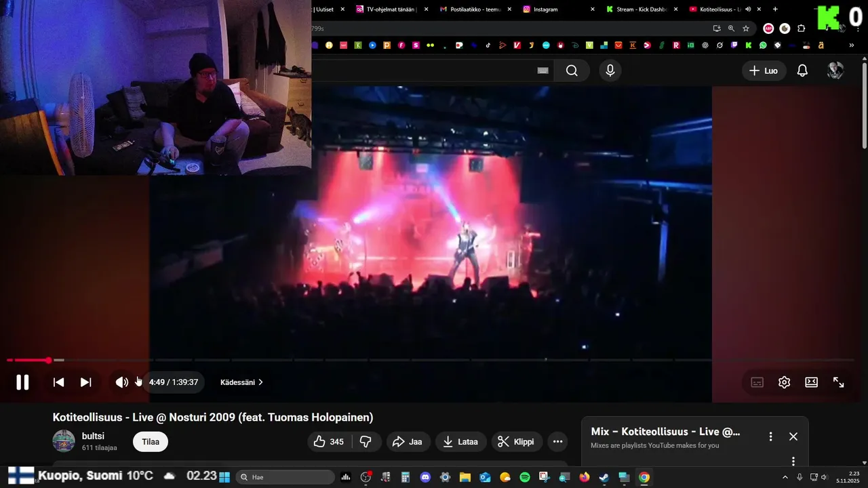Viewport: 868px width, 488px height.
Task: Show hidden system tray icons
Action: [785, 477]
